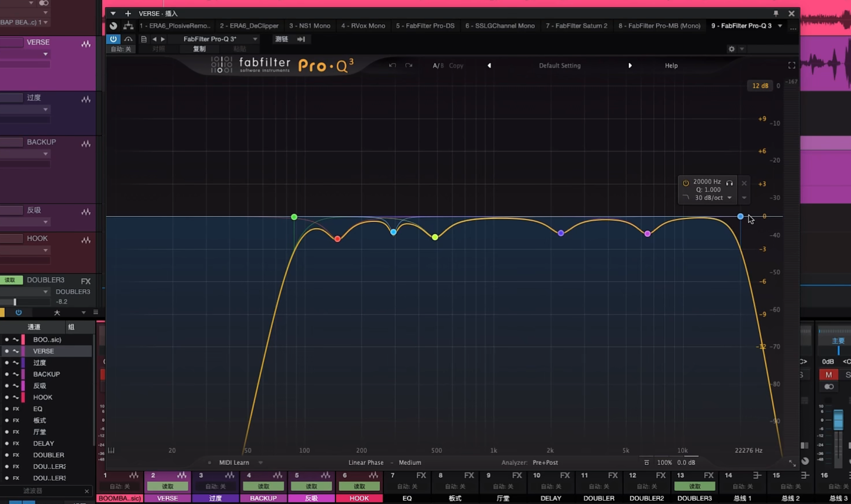
Task: Select the red EQ band node
Action: (337, 239)
